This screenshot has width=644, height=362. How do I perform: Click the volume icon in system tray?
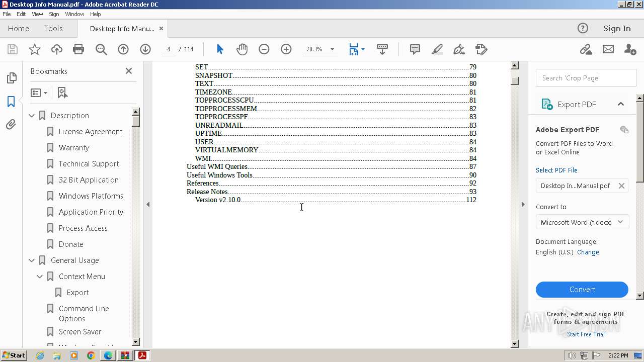click(572, 355)
